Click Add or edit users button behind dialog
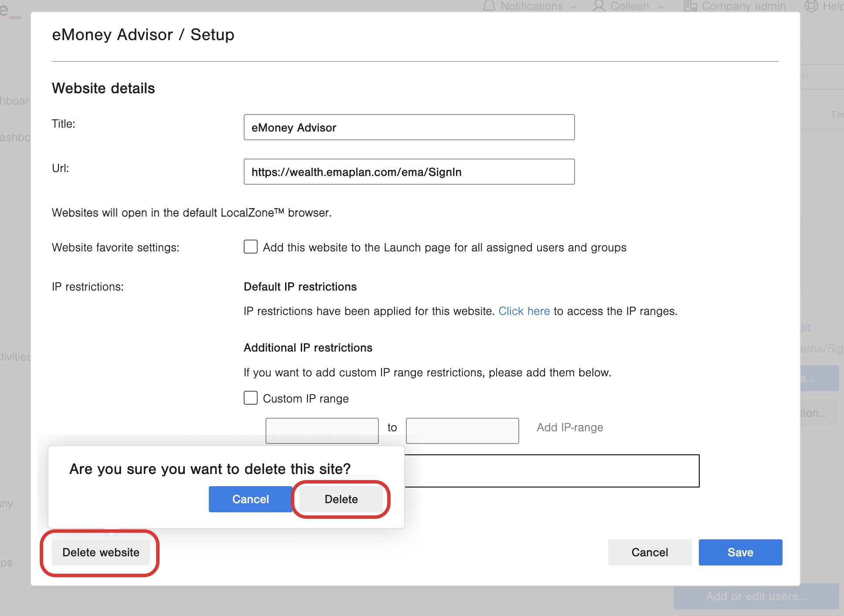 coord(756,596)
